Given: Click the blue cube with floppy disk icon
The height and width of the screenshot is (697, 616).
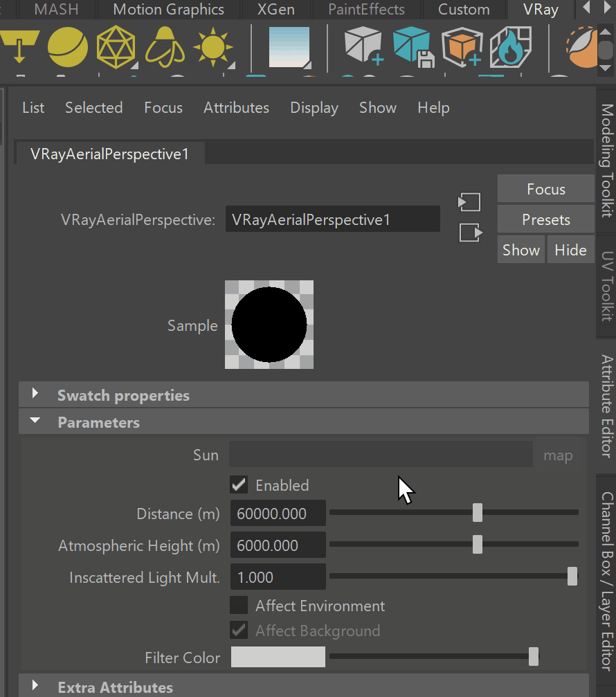Looking at the screenshot, I should pos(413,46).
